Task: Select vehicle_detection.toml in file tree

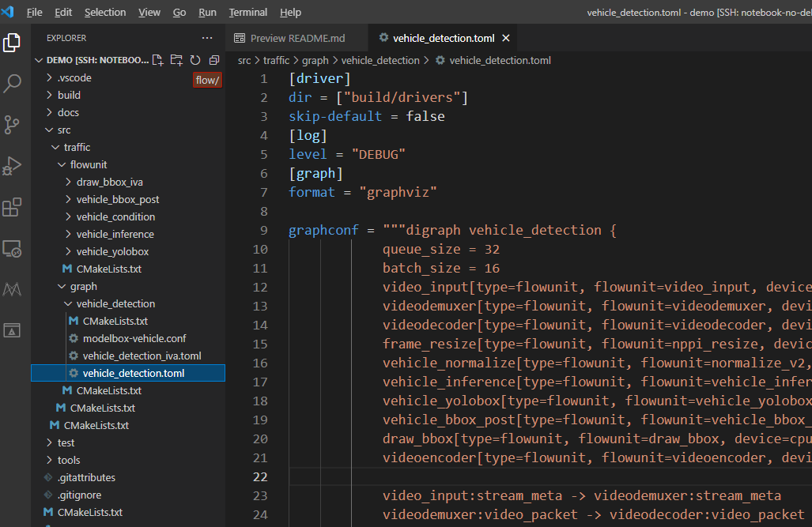Action: tap(128, 373)
